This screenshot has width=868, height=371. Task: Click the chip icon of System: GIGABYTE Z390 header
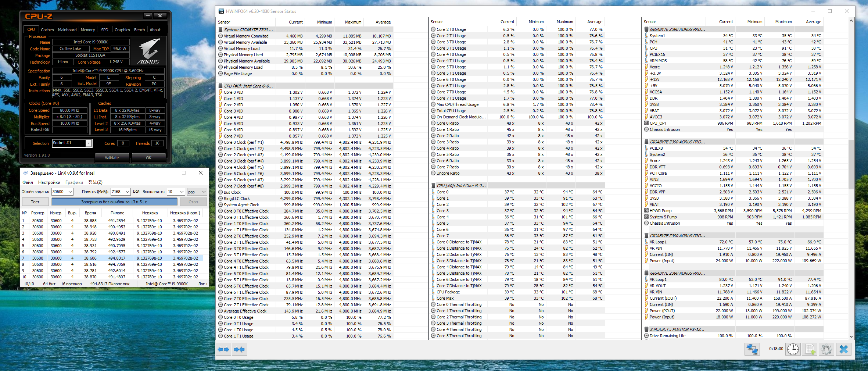220,30
